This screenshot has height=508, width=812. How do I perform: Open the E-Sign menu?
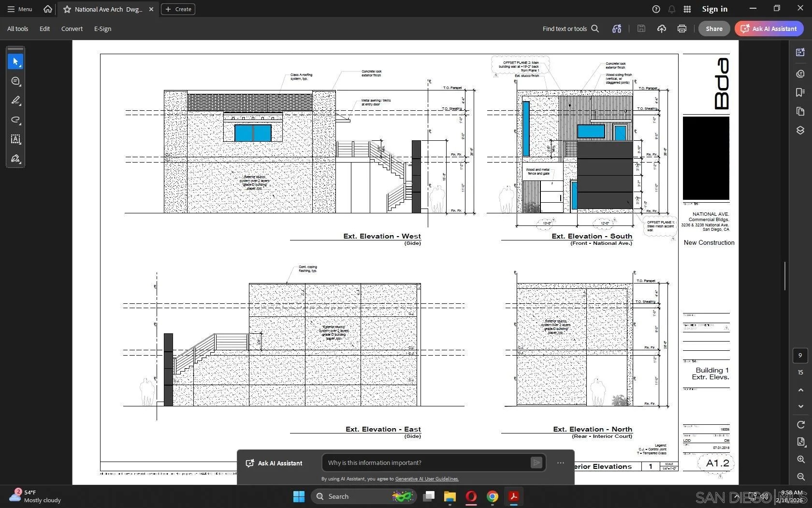102,29
